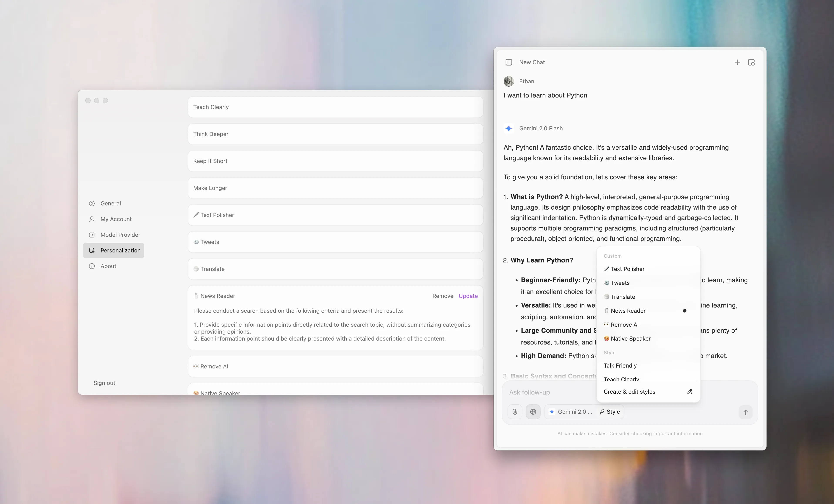Open the pin-to-window icon at top right
This screenshot has width=834, height=504.
[x=752, y=62]
